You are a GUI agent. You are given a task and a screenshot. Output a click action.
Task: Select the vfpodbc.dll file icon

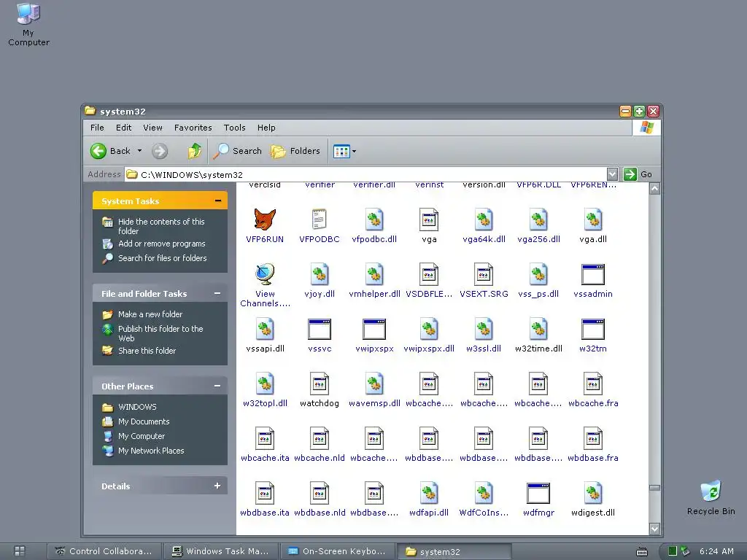point(374,219)
